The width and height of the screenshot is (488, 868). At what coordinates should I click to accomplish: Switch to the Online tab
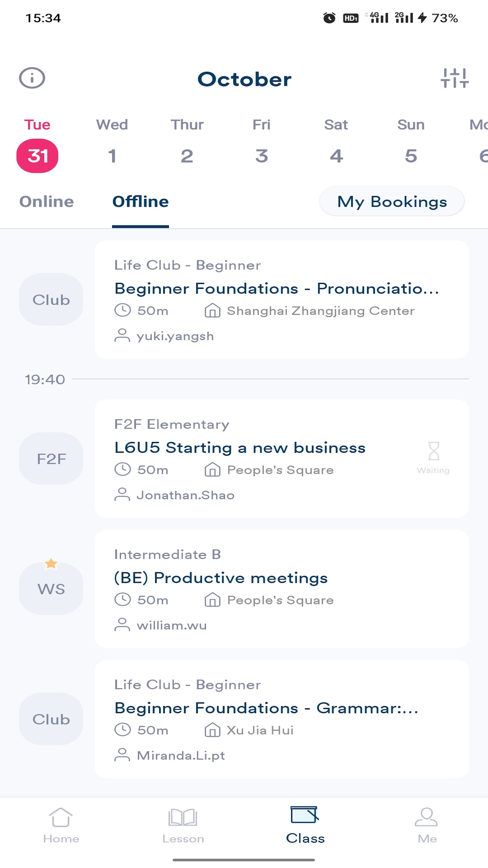pos(47,202)
